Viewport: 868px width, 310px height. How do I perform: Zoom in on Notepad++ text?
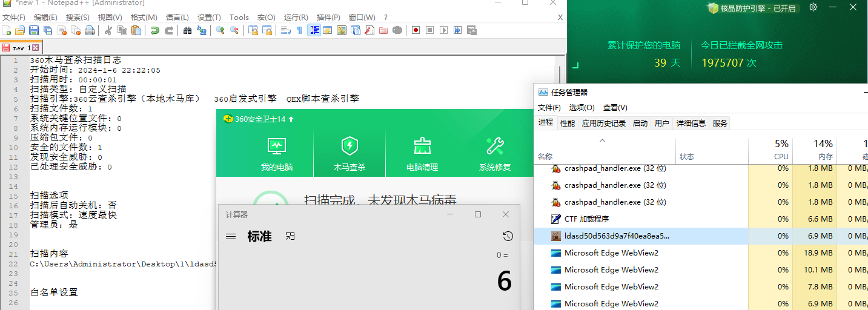point(220,30)
